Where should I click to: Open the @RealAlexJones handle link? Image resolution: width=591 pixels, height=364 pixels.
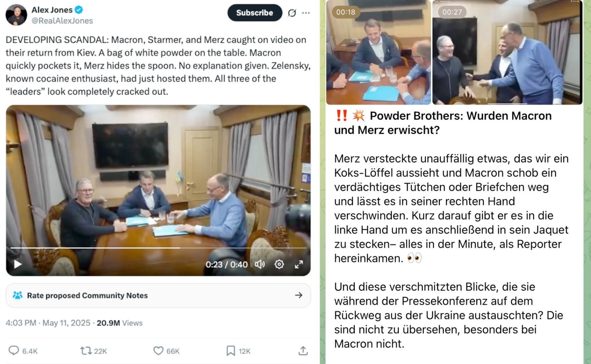(62, 21)
